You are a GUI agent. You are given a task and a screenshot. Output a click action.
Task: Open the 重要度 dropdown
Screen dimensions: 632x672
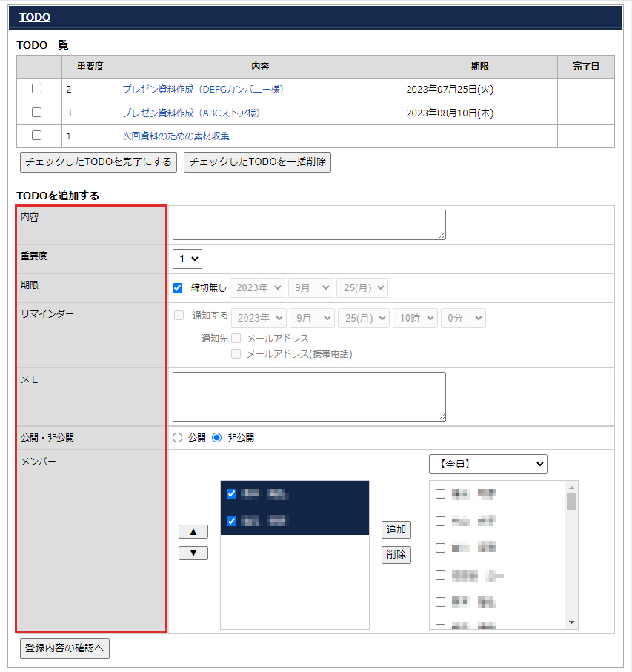point(187,259)
